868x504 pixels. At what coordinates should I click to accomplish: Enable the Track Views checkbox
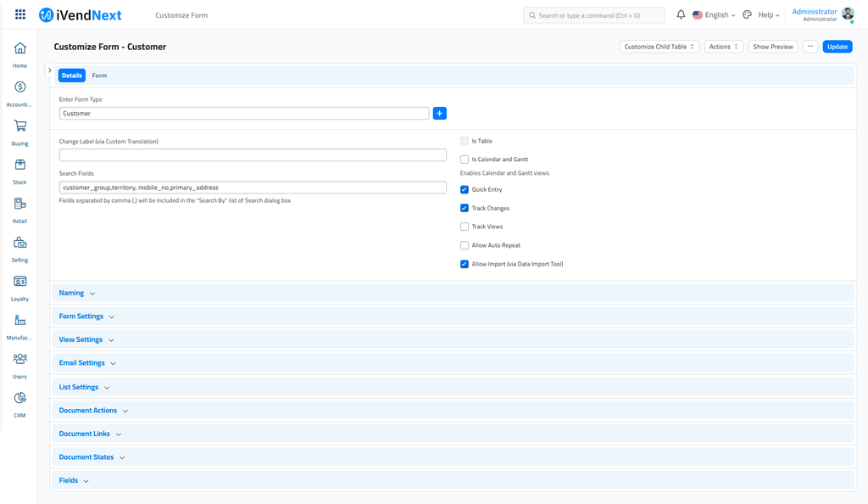click(465, 227)
